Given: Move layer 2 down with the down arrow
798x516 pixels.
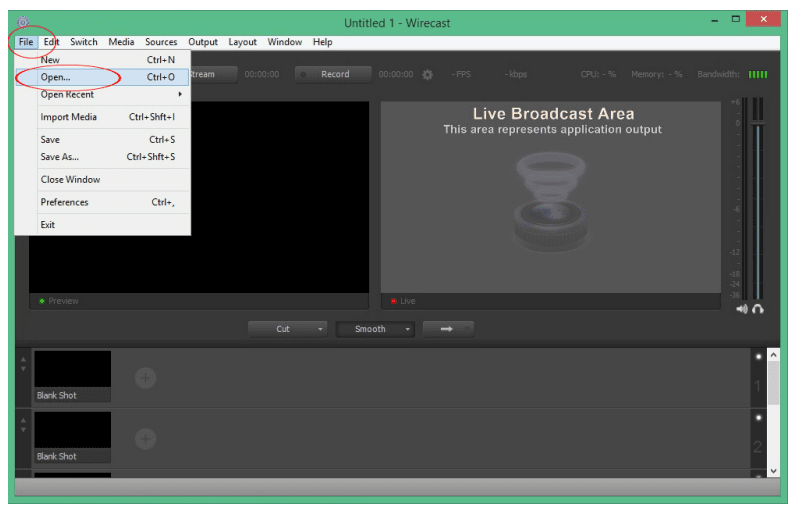Looking at the screenshot, I should click(23, 430).
